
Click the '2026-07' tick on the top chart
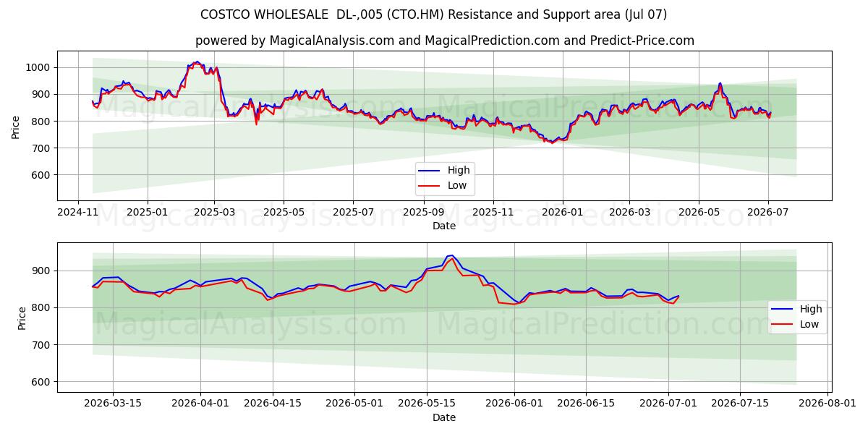tap(767, 212)
